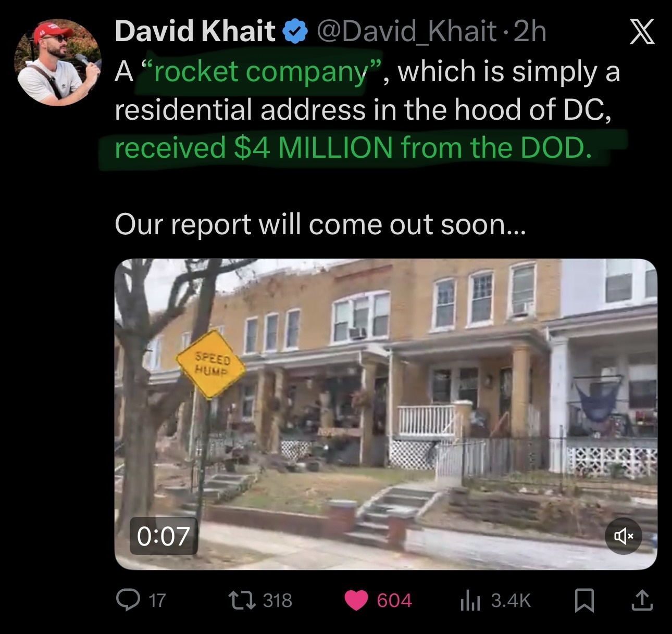Toggle the pink heart like button
The height and width of the screenshot is (634, 672).
[356, 601]
